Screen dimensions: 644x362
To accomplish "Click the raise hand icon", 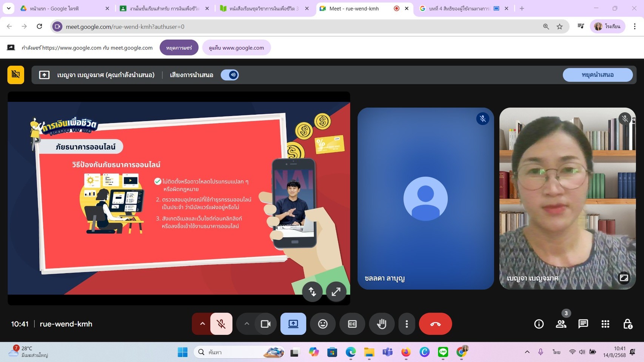I will (382, 324).
